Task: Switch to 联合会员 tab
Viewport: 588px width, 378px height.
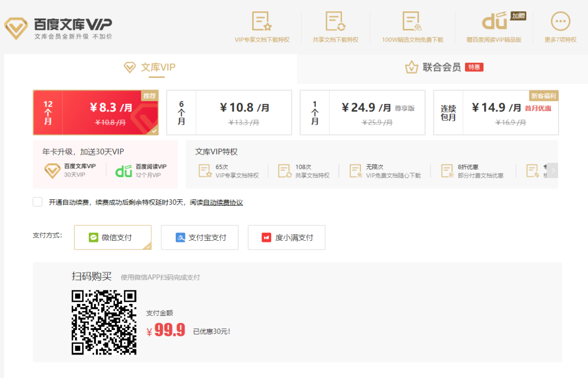Action: [442, 68]
